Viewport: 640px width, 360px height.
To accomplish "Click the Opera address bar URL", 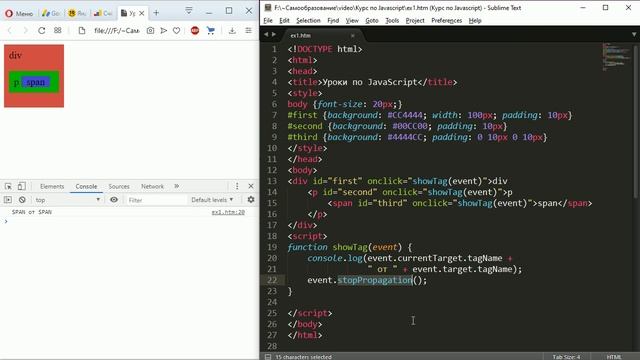I will [117, 31].
